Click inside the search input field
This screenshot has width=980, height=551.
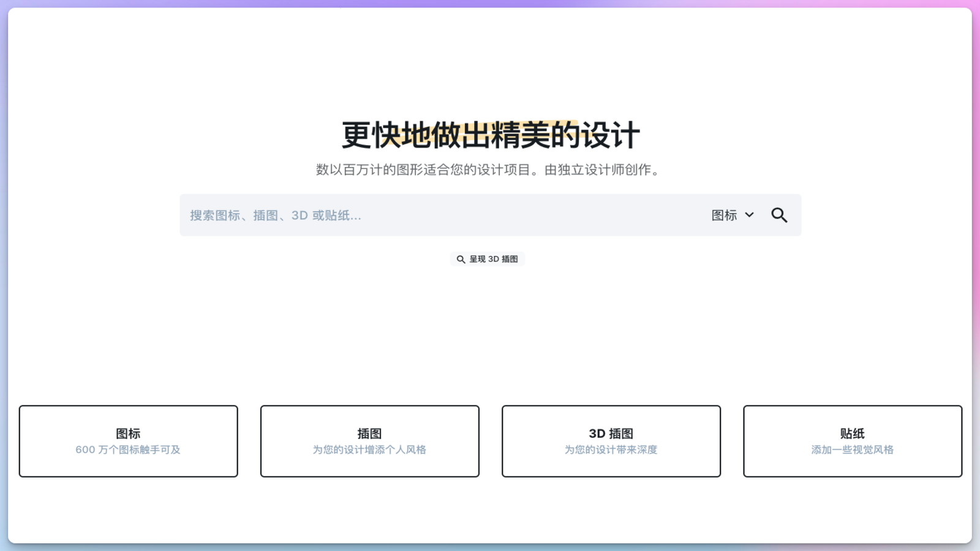point(429,215)
